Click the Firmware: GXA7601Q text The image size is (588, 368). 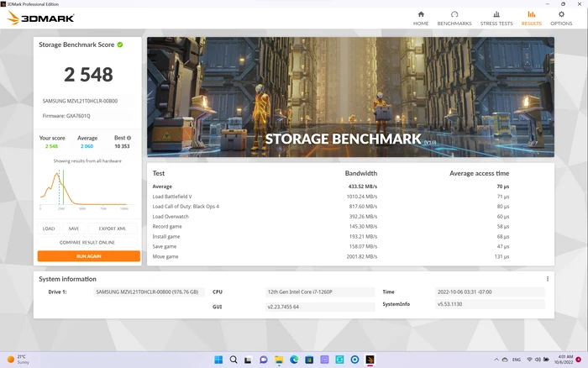(x=66, y=116)
